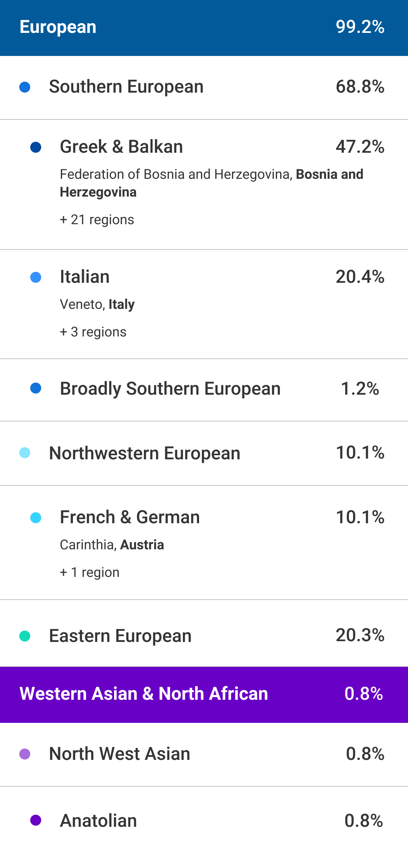This screenshot has width=408, height=868.
Task: Select the French & German cyan dot
Action: coord(36,518)
